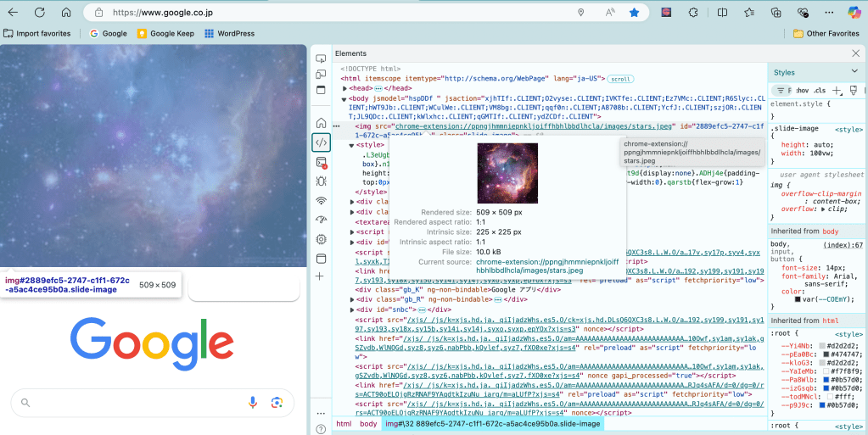Click the Google voice search microphone
868x435 pixels.
click(x=253, y=403)
